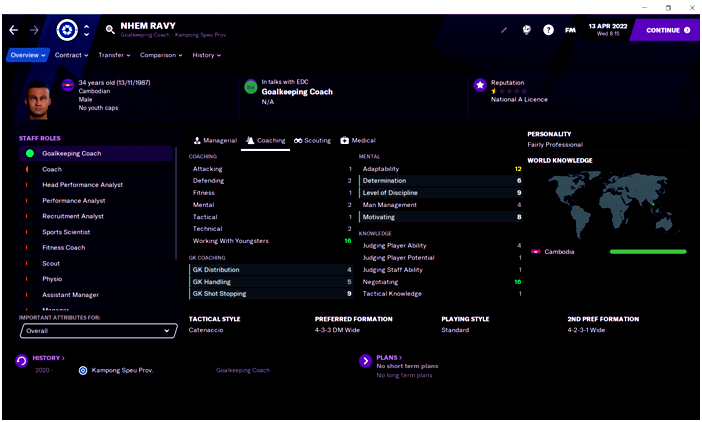Click the Level of Discipline attribute row
This screenshot has width=702, height=422.
click(441, 193)
